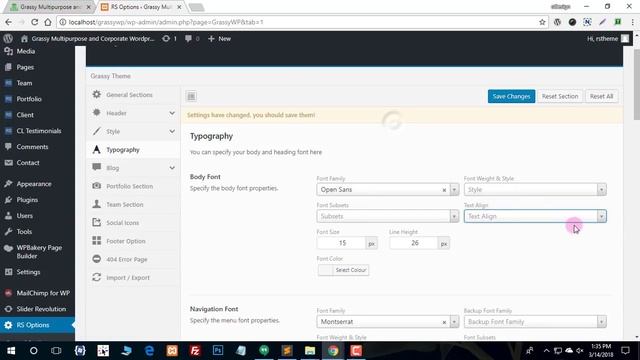Viewport: 640px width, 360px height.
Task: Open Photoshop from the taskbar
Action: (218, 351)
